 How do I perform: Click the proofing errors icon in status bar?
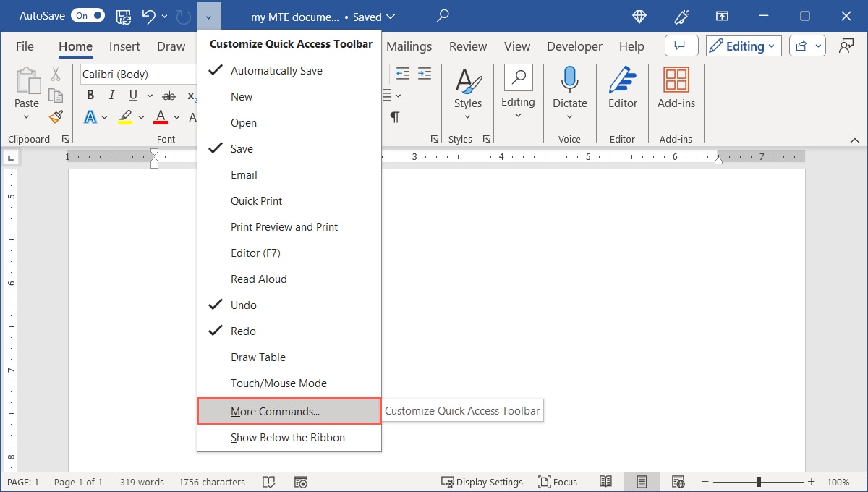click(268, 481)
